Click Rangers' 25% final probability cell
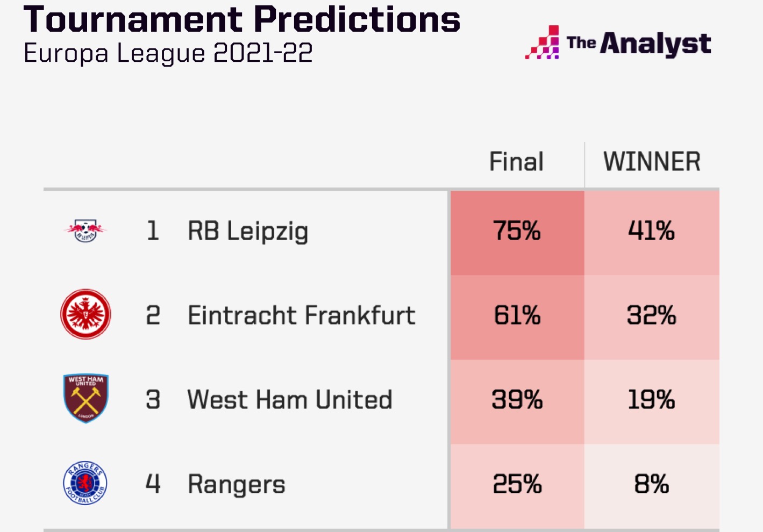Screen dimensions: 763x532 pos(517,486)
